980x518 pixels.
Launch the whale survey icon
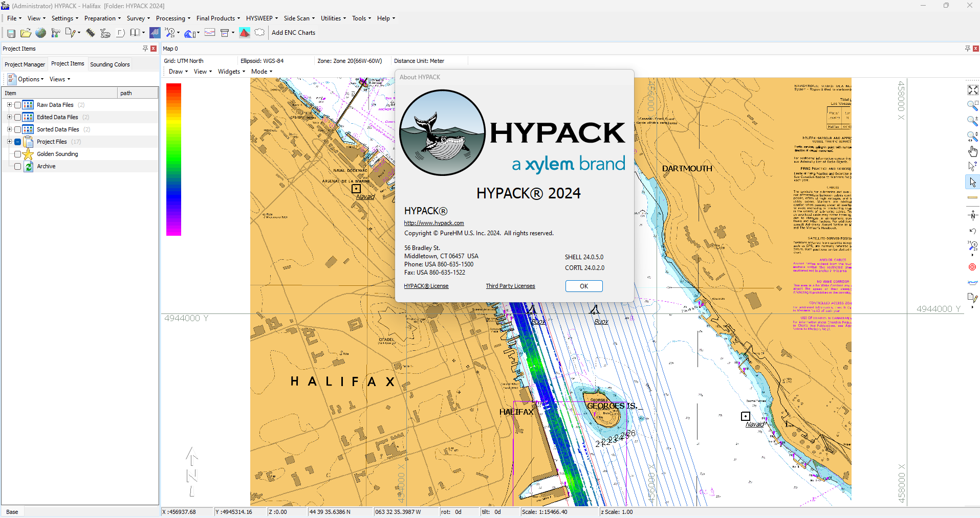click(105, 33)
